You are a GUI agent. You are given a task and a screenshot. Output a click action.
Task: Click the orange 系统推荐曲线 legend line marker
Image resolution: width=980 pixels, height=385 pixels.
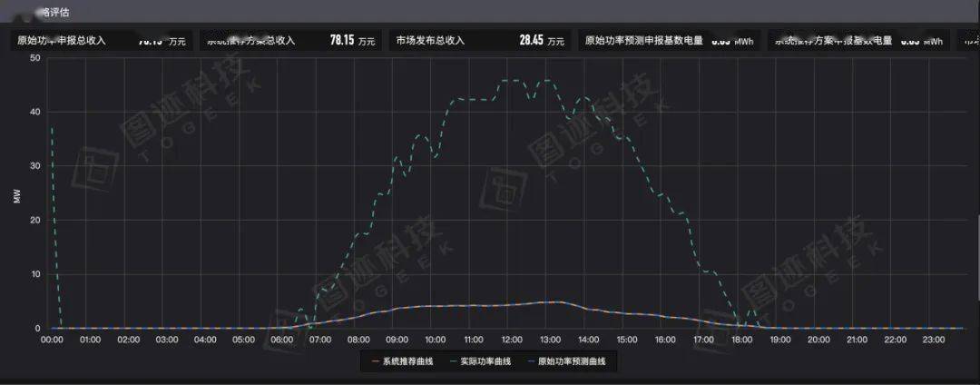[x=374, y=361]
